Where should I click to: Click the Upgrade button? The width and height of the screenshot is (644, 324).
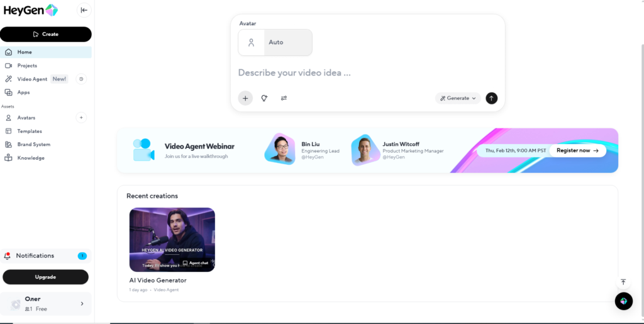(x=45, y=277)
